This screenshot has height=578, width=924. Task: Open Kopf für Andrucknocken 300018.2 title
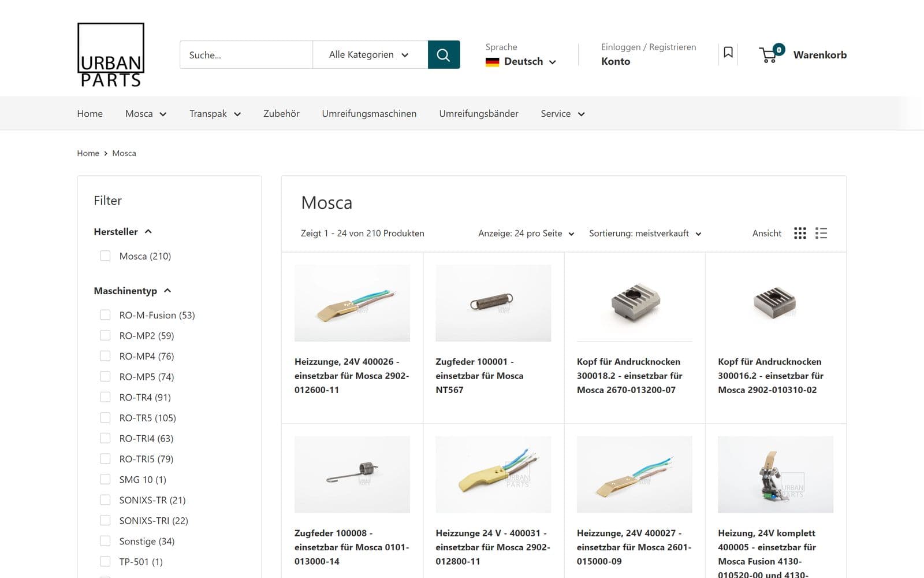[x=629, y=376]
